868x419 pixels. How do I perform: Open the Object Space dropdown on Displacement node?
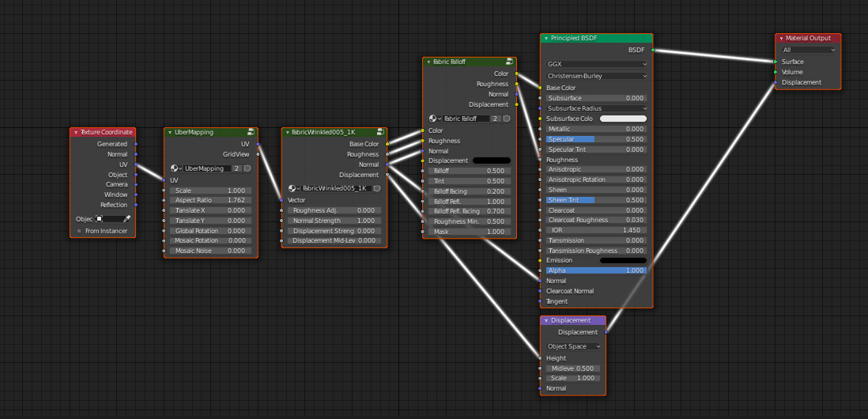(573, 346)
